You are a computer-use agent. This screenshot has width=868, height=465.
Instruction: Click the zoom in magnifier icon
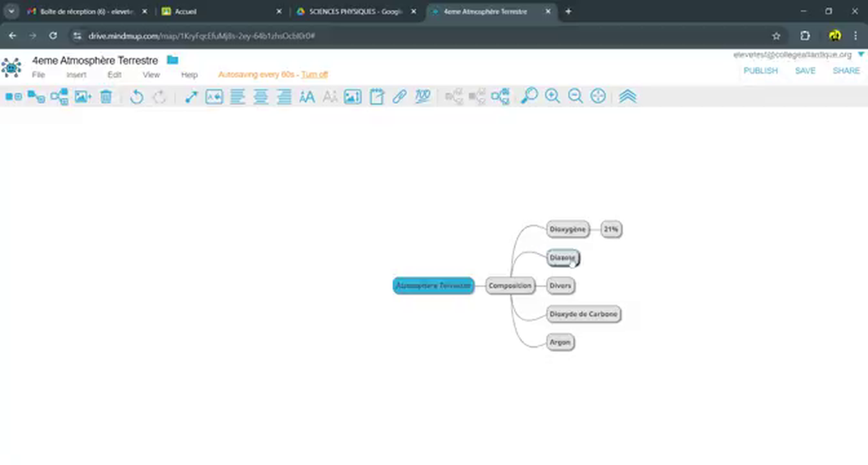pos(552,96)
